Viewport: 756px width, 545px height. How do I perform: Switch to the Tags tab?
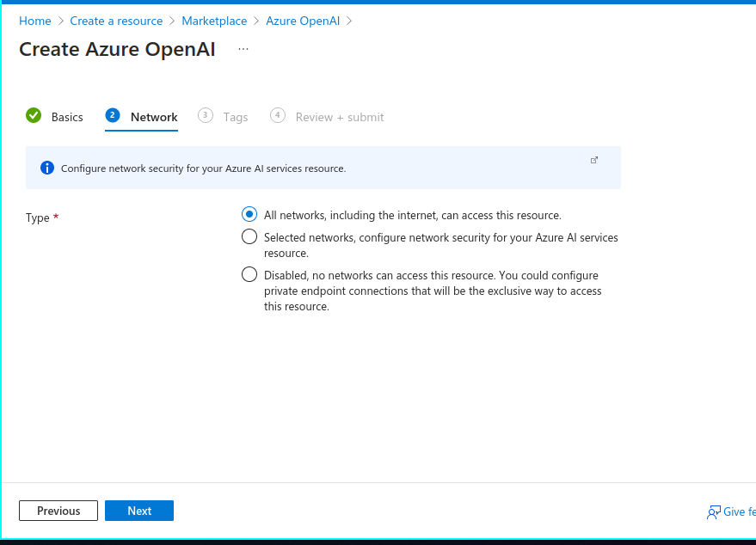[236, 117]
